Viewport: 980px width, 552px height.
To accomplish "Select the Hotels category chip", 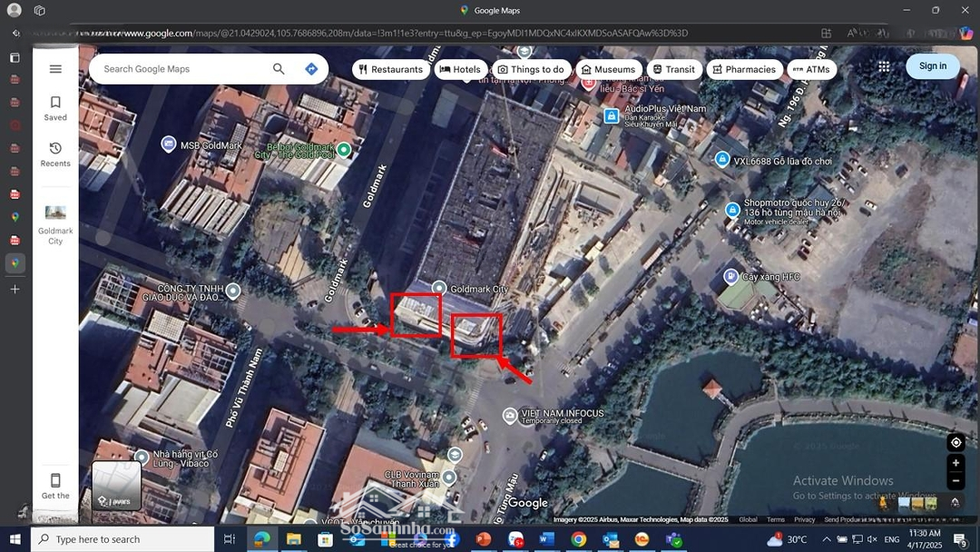I will point(460,69).
